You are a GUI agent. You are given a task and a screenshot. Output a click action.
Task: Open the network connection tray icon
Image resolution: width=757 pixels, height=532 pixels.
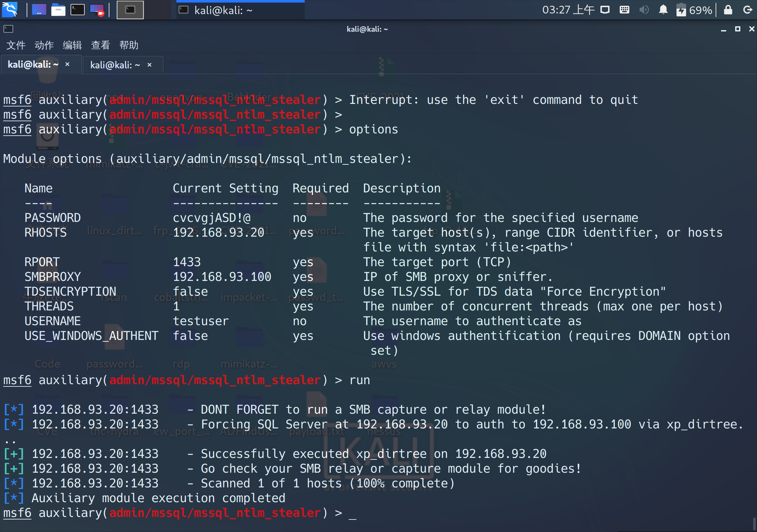[x=605, y=10]
